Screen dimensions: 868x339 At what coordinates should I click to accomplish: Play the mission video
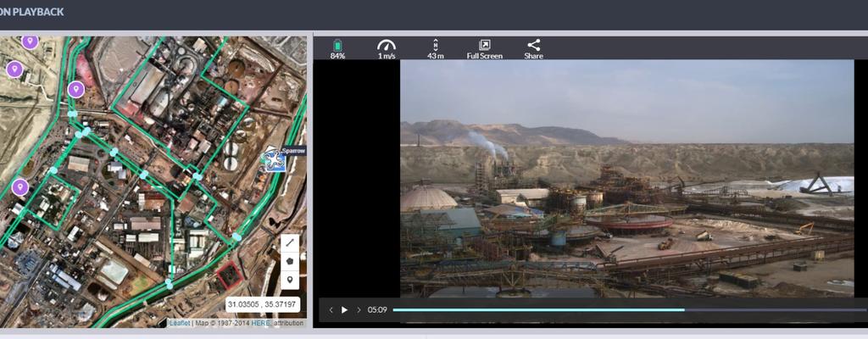pos(344,310)
